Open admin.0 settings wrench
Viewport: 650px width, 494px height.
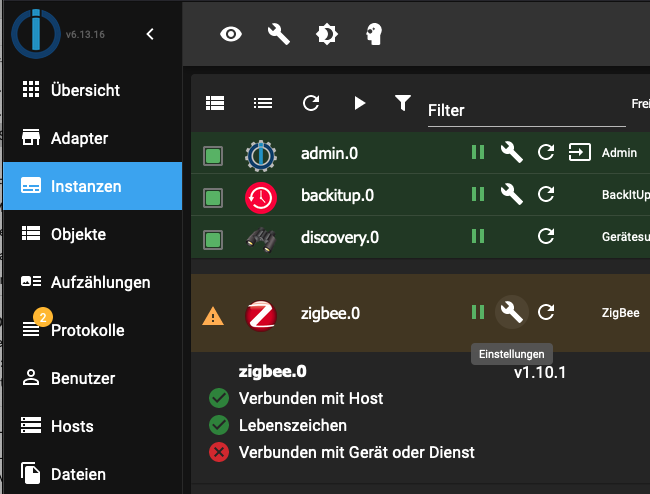[x=512, y=152]
